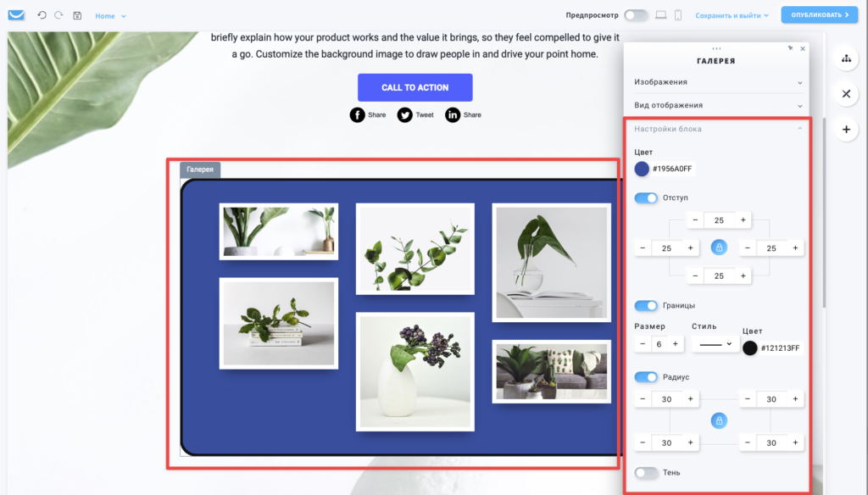Image resolution: width=868 pixels, height=495 pixels.
Task: Toggle the Предпросмотр preview switch
Action: pos(636,15)
